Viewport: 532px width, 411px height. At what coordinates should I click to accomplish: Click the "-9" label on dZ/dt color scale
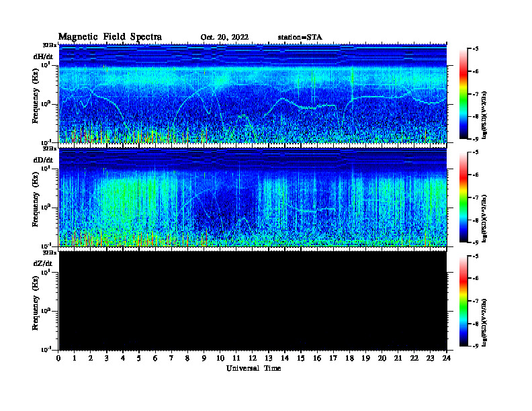(476, 346)
